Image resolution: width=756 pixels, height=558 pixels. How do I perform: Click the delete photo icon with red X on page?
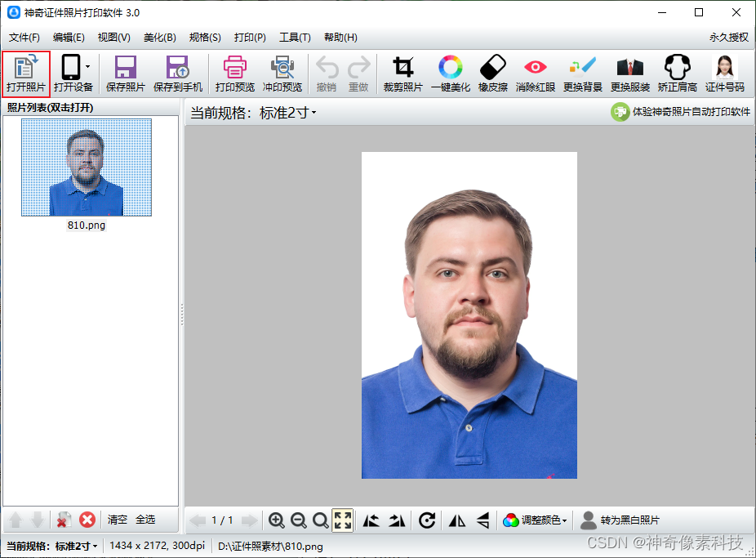tap(64, 520)
